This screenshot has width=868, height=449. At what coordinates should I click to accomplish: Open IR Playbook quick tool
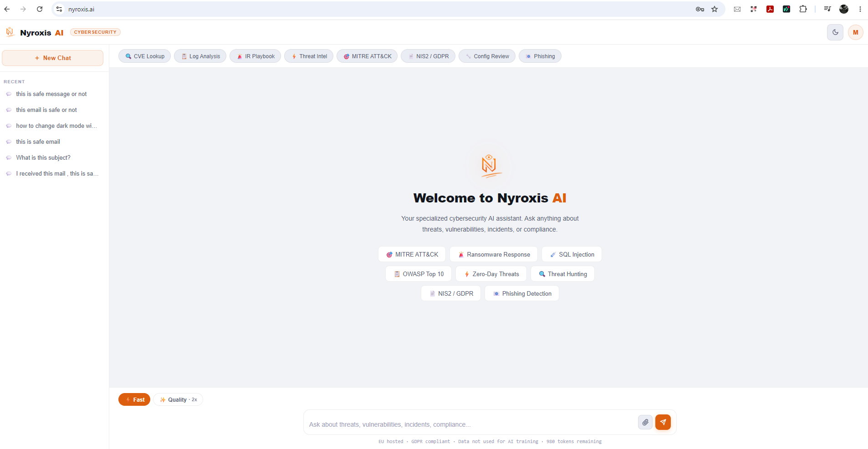point(255,56)
